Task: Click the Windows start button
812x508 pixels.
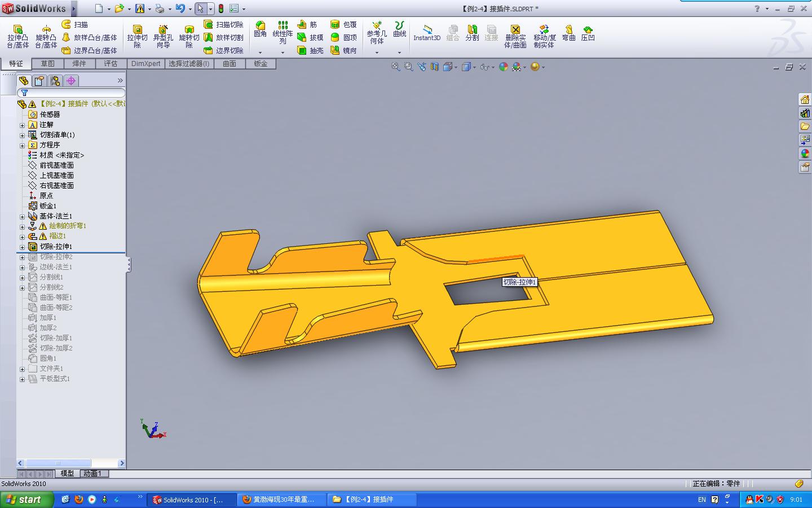Action: [27, 500]
